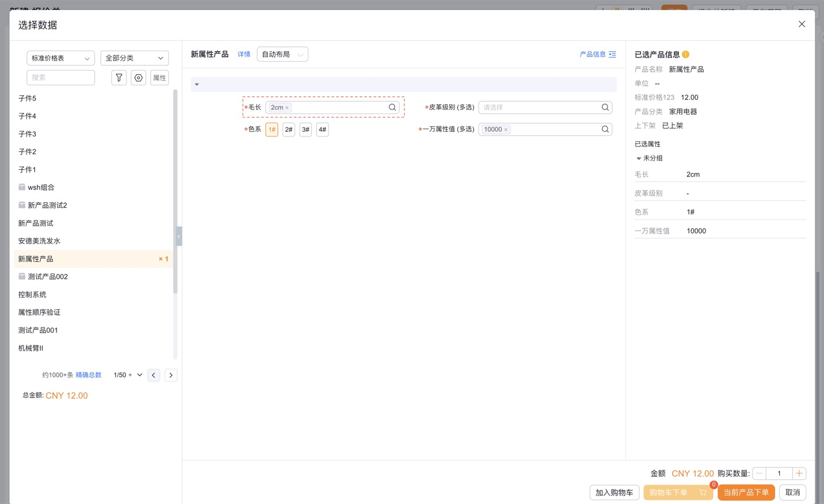Viewport: 824px width, 504px height.
Task: Go to next page of product list
Action: click(171, 375)
